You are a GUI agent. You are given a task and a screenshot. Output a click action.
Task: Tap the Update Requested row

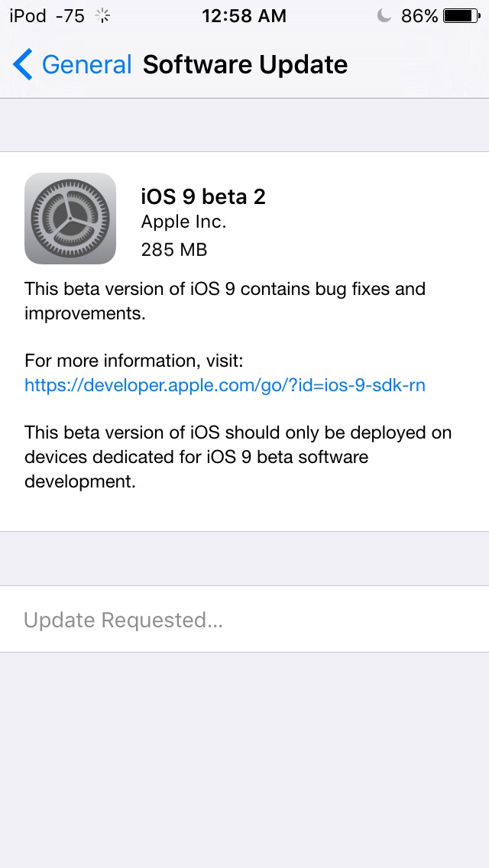[x=244, y=620]
